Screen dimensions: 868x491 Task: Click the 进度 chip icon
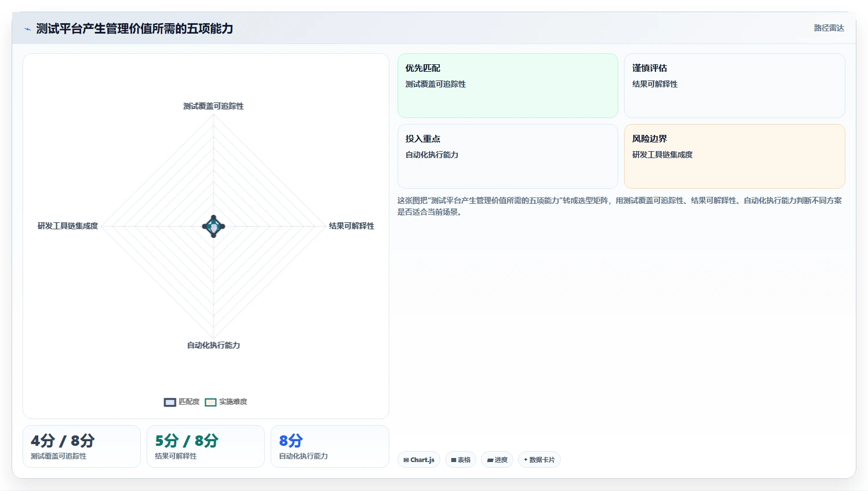490,460
